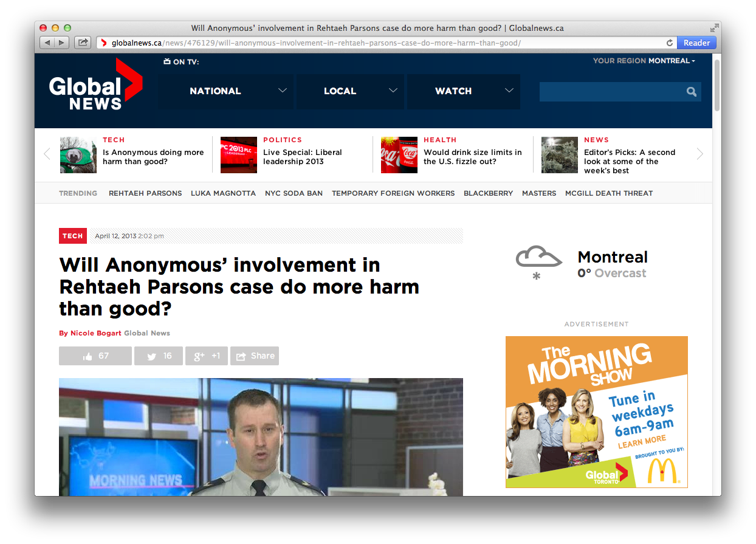
Task: Click the April 12, 2013 date stamp
Action: pos(115,236)
